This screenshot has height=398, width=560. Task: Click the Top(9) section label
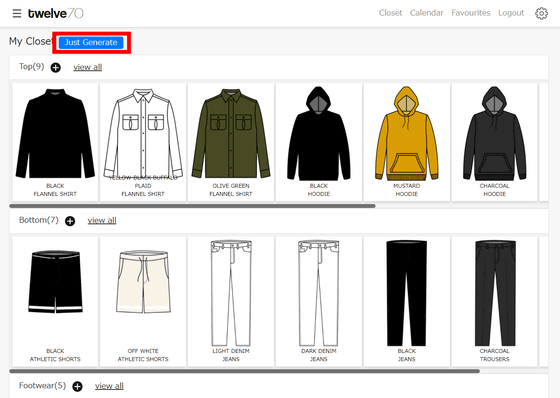pos(31,66)
